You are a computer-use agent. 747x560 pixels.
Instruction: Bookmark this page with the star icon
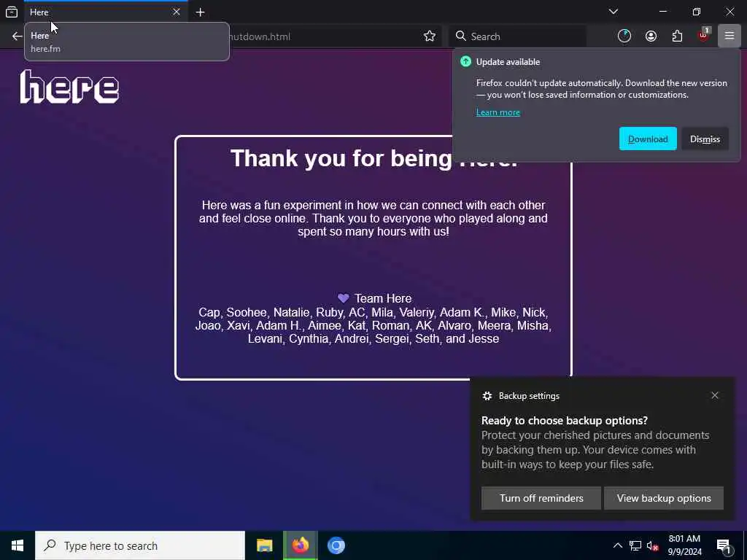(x=429, y=36)
